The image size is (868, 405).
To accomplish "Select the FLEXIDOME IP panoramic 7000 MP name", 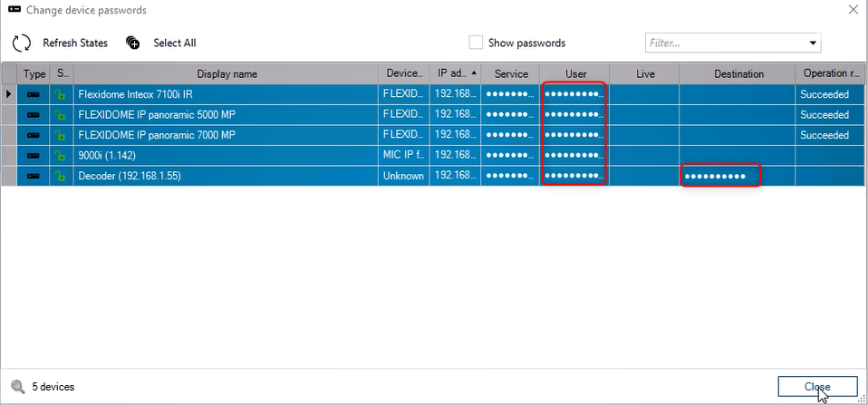I will (x=158, y=135).
